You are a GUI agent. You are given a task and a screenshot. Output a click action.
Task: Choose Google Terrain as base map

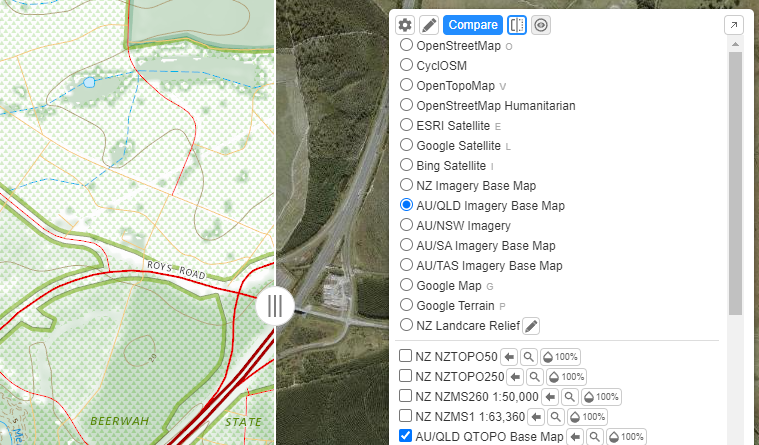[x=406, y=305]
